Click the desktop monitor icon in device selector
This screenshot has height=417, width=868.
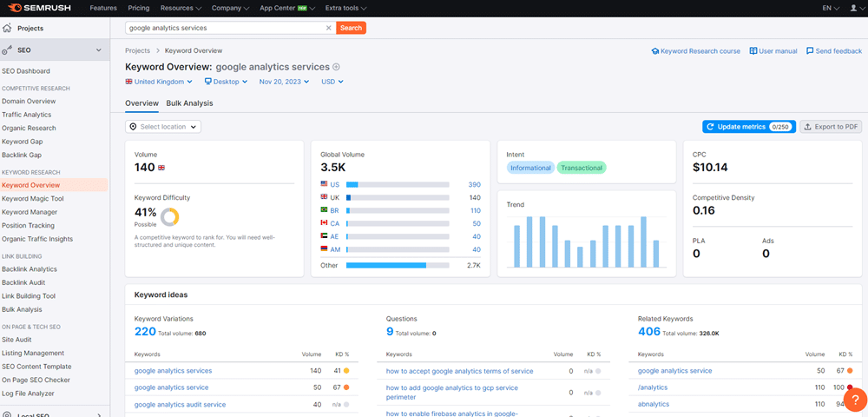coord(208,82)
